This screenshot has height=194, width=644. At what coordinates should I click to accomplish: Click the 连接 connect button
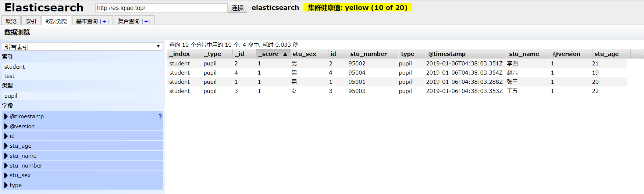(237, 8)
